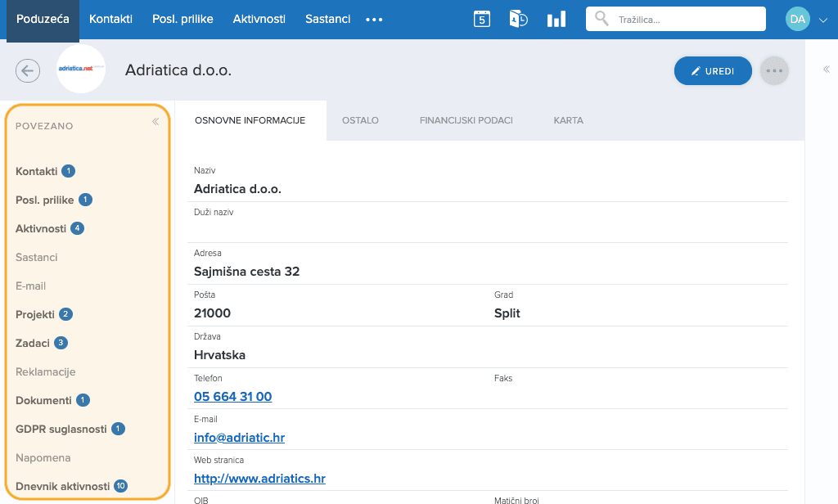838x504 pixels.
Task: Open the Posl. prilike top menu
Action: pyautogui.click(x=182, y=20)
